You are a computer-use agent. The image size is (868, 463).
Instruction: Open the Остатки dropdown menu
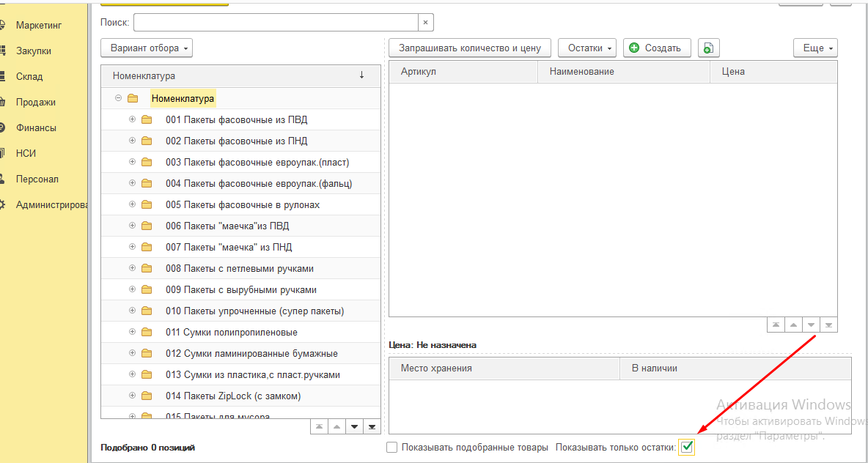pos(586,48)
